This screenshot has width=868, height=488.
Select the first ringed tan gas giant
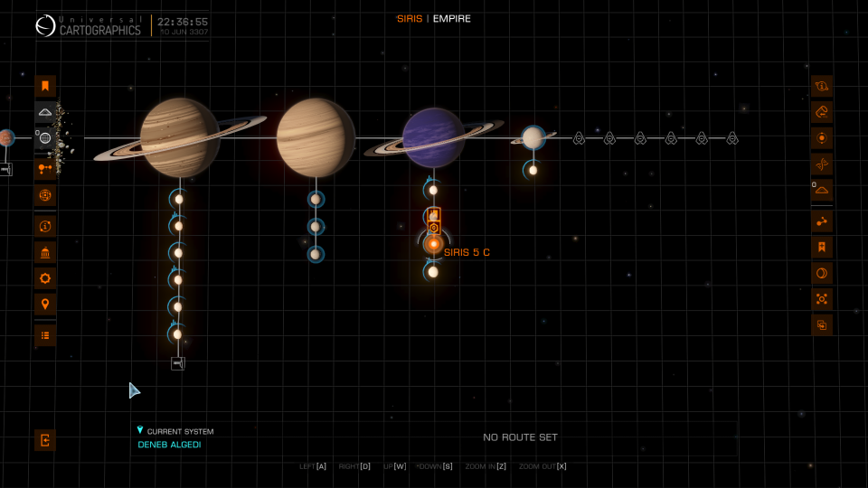point(180,137)
